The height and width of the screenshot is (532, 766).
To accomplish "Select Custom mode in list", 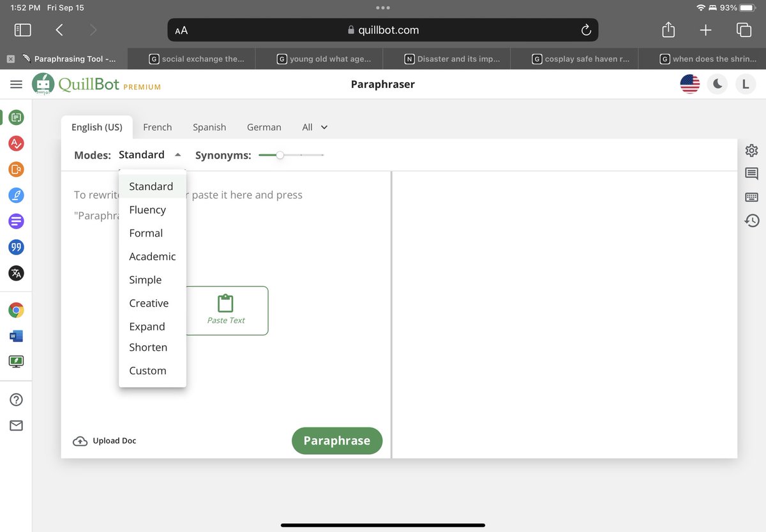I will point(152,371).
